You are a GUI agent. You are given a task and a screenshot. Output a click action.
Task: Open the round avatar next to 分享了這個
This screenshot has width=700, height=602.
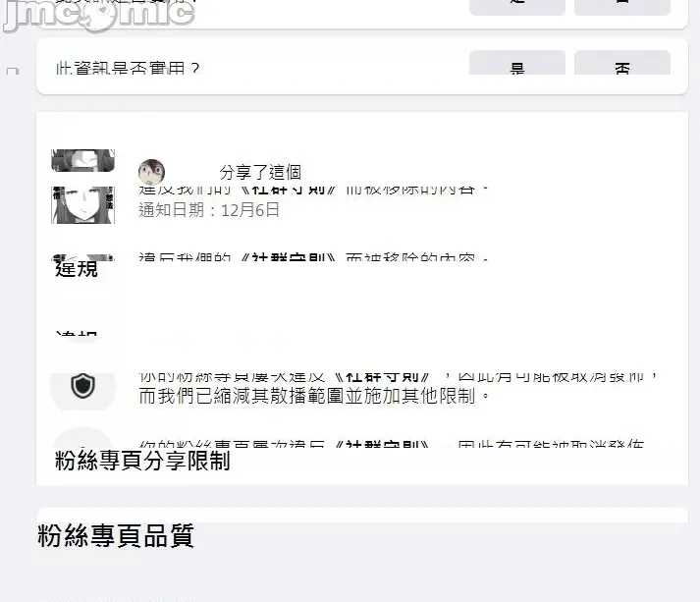tap(152, 172)
